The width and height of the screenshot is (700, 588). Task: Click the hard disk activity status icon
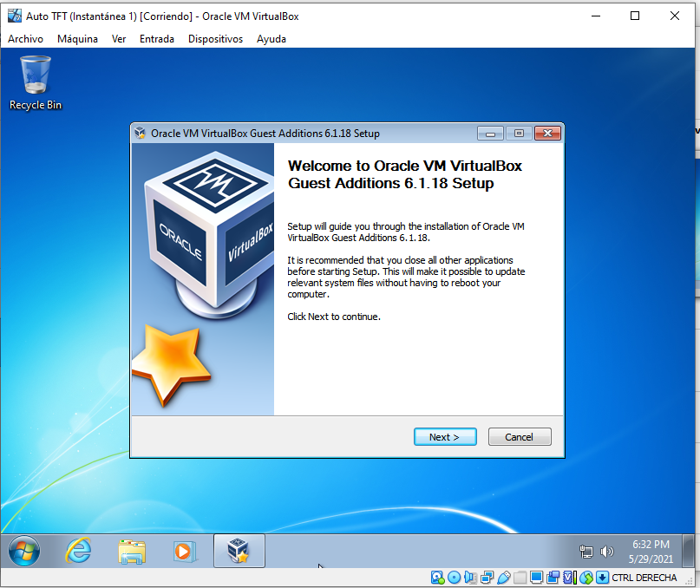pyautogui.click(x=437, y=578)
